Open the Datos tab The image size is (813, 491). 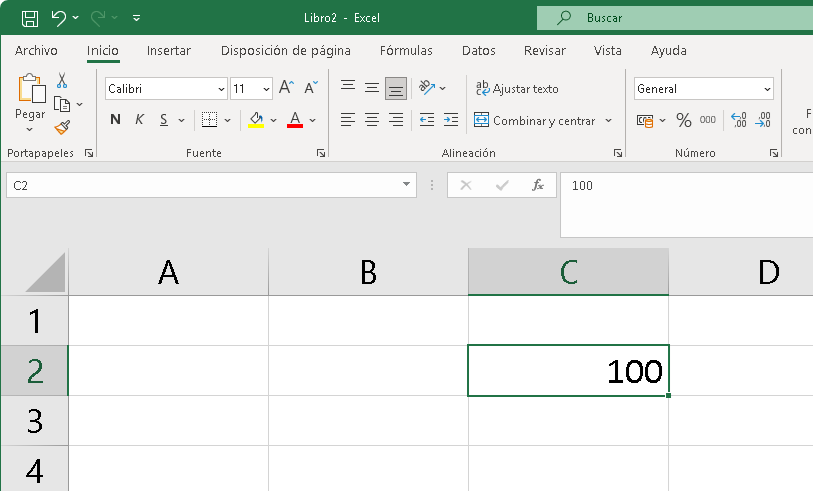(479, 50)
